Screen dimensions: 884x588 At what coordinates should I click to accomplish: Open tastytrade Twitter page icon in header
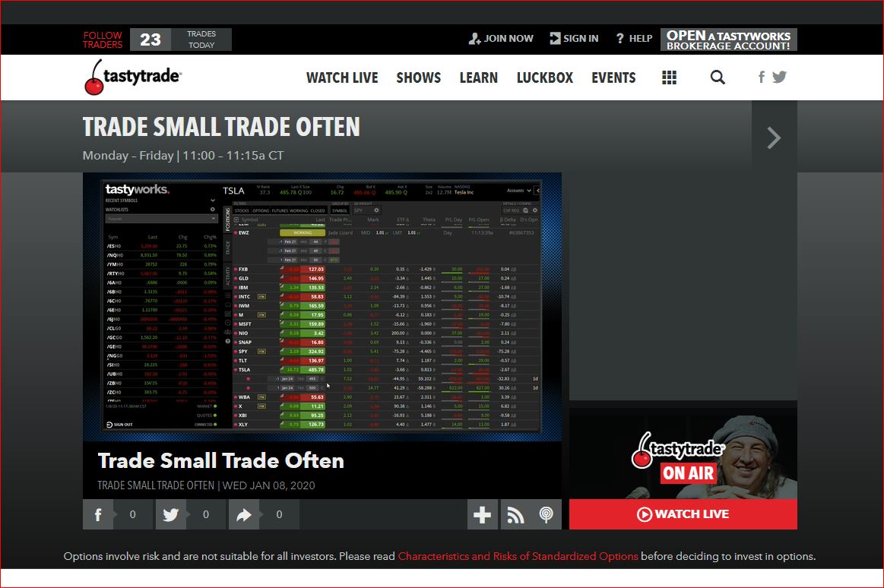tap(779, 77)
